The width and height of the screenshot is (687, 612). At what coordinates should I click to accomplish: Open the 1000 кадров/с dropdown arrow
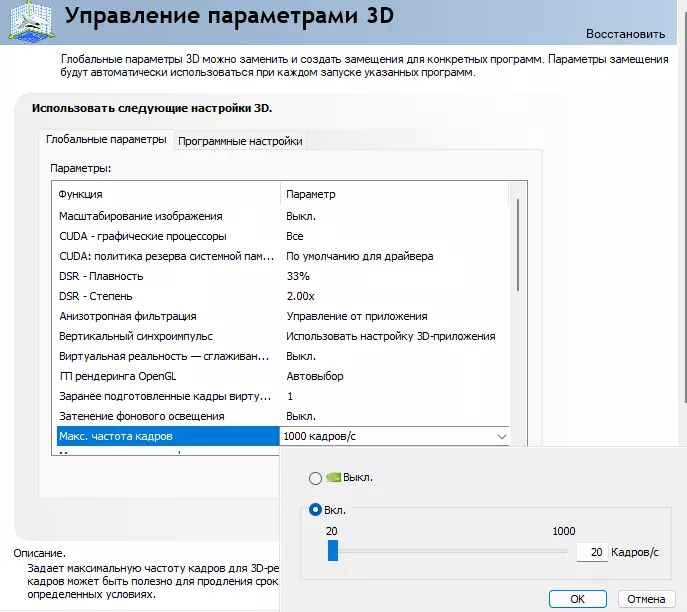(502, 436)
